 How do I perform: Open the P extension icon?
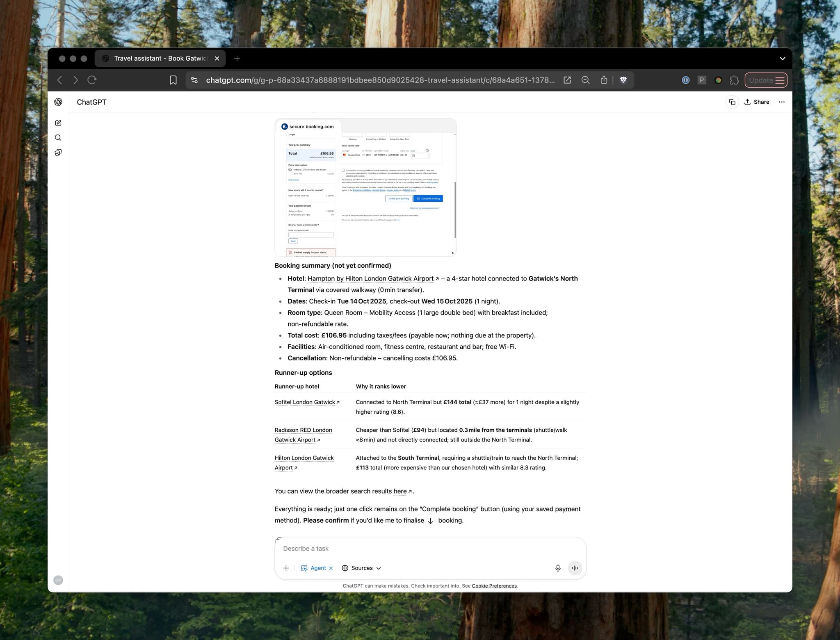click(x=702, y=80)
